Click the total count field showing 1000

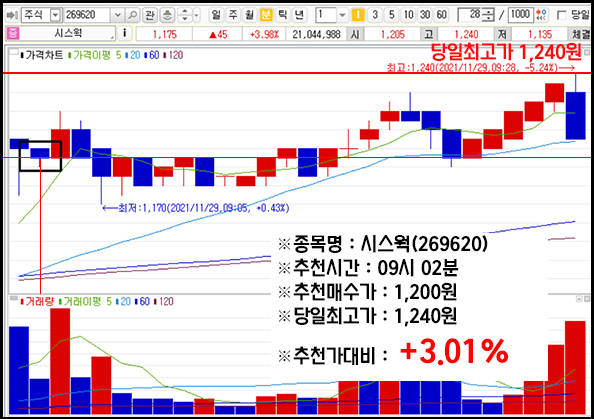click(x=521, y=15)
